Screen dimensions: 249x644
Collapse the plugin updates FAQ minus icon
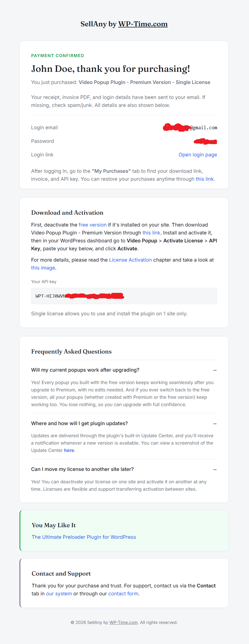point(215,424)
